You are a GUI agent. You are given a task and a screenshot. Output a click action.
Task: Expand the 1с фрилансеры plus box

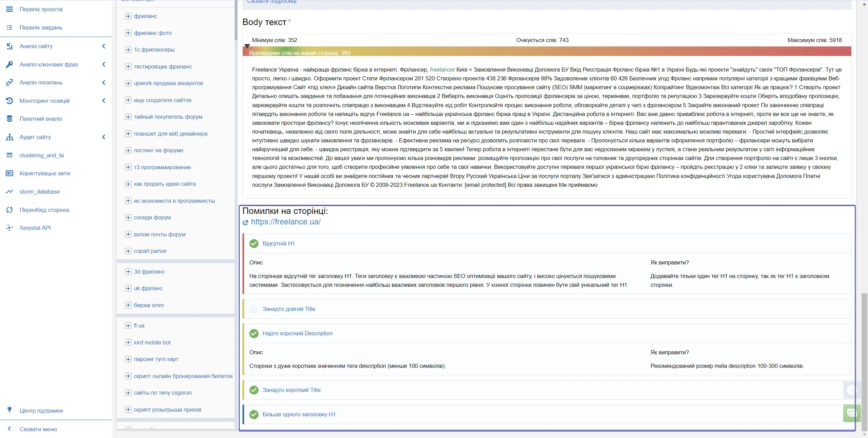[128, 49]
